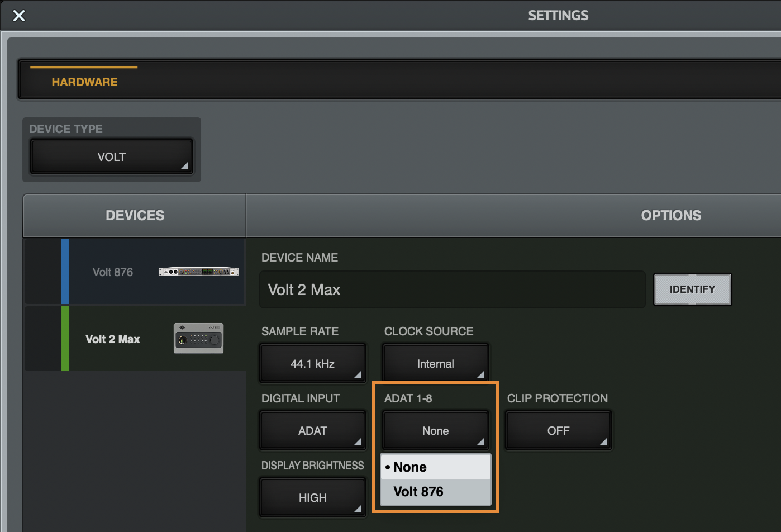Open the Digital Input dropdown ADAT

(313, 431)
